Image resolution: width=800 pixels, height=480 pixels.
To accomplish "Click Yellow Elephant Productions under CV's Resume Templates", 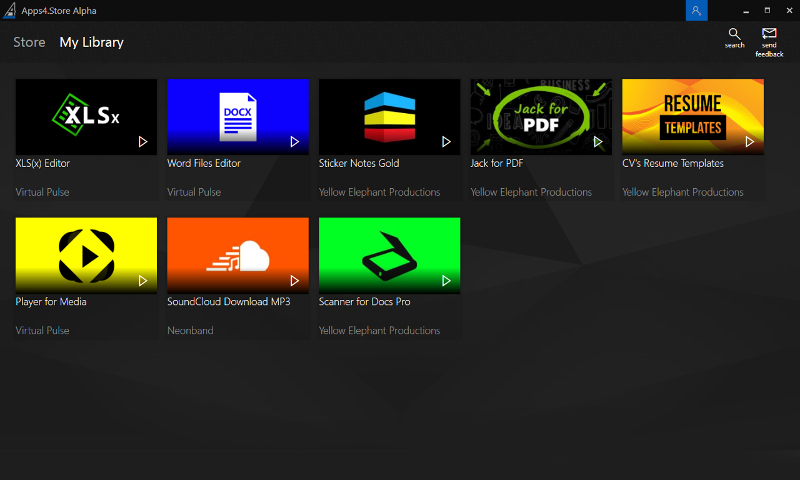I will point(683,192).
